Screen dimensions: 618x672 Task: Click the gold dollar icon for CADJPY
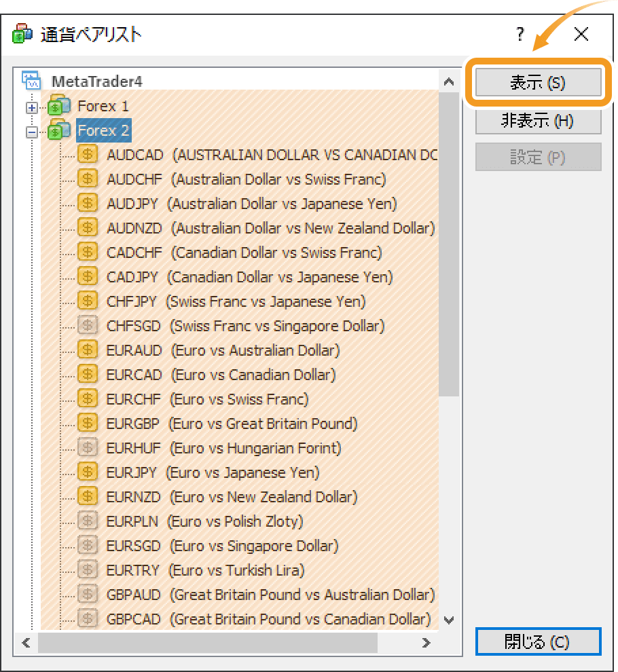coord(88,276)
